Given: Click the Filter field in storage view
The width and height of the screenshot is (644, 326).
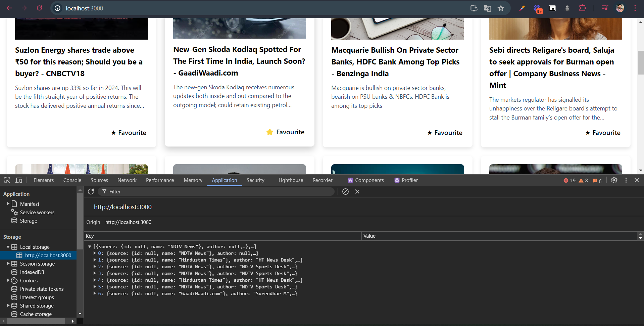Looking at the screenshot, I should click(x=216, y=191).
